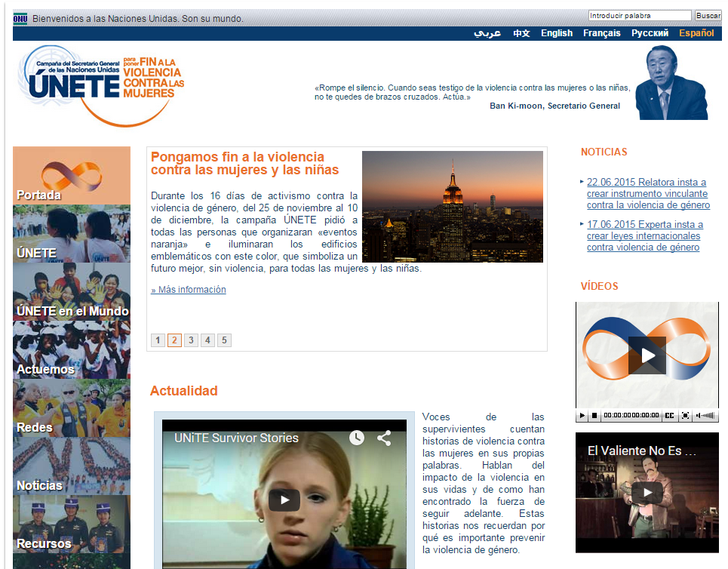Go to the Actuemos sidebar section
Screen dimensions: 728x569
pyautogui.click(x=72, y=349)
